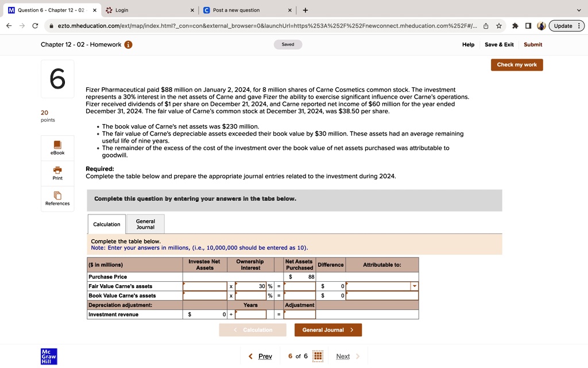Image resolution: width=588 pixels, height=368 pixels.
Task: Click Book Value investee net assets field
Action: tap(205, 296)
